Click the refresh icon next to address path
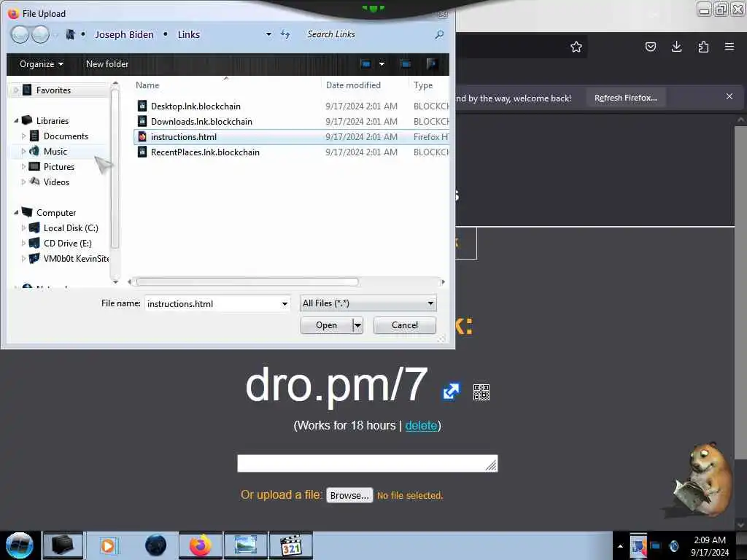This screenshot has height=560, width=747. tap(285, 34)
